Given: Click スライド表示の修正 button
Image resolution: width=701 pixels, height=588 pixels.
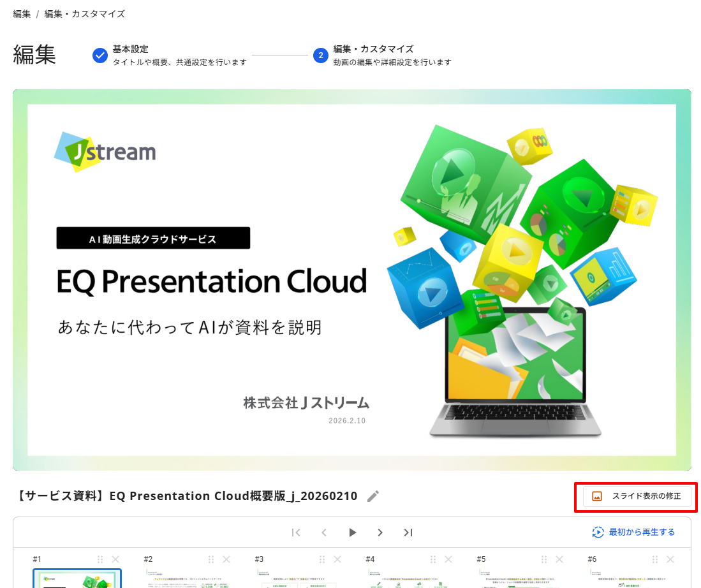Looking at the screenshot, I should [637, 496].
